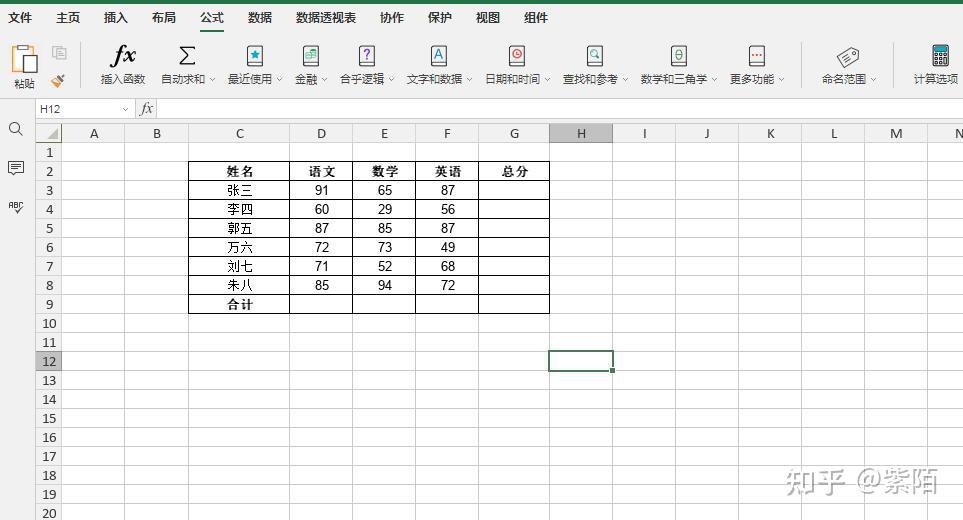Select column H header
The height and width of the screenshot is (520, 963).
(581, 133)
